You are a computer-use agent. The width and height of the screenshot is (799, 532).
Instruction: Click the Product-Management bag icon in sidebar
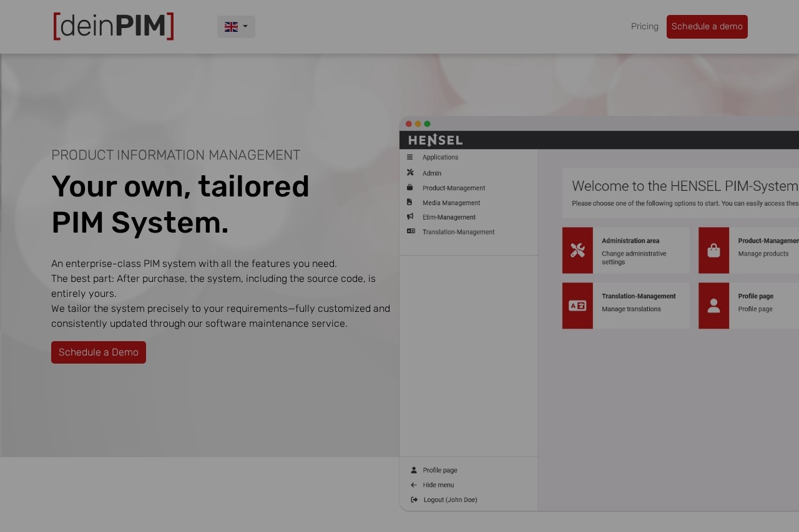tap(410, 188)
